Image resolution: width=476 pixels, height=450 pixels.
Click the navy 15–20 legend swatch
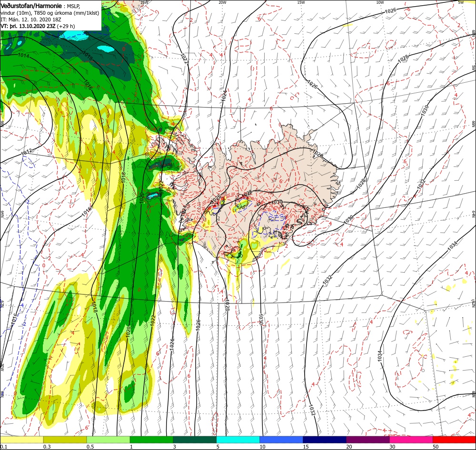pos(325,440)
